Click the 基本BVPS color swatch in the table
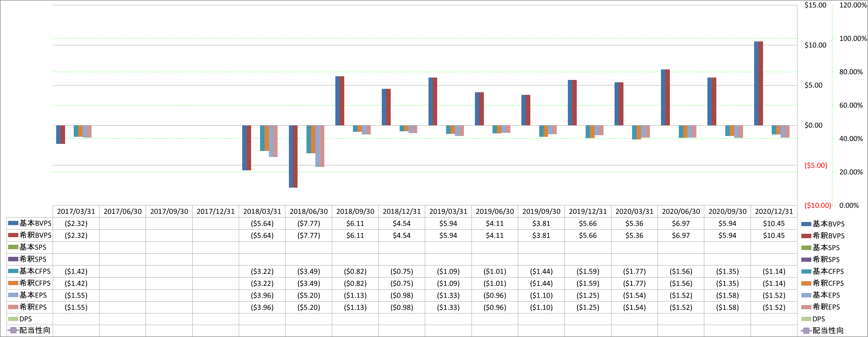Image resolution: width=868 pixels, height=337 pixels. [13, 223]
